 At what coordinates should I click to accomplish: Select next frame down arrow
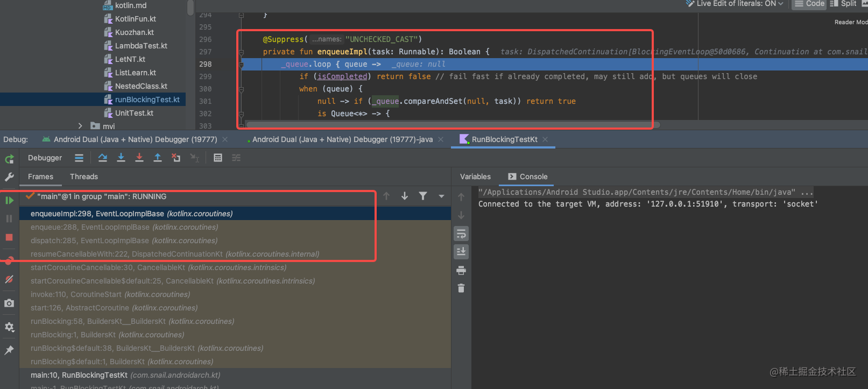tap(405, 196)
